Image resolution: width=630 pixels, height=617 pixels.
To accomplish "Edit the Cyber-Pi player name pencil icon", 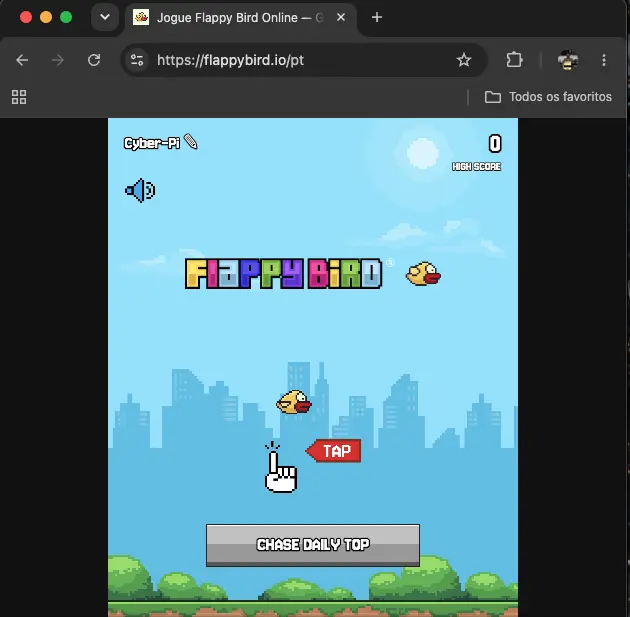I will coord(190,142).
